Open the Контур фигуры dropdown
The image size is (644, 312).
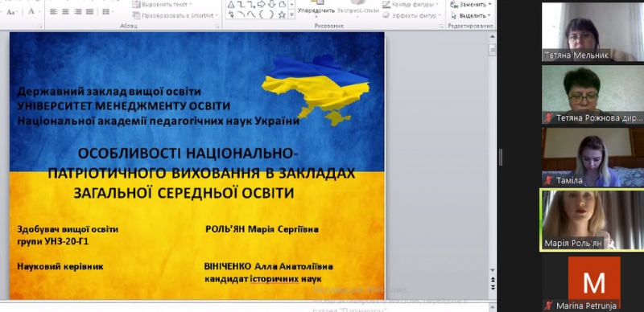click(411, 5)
